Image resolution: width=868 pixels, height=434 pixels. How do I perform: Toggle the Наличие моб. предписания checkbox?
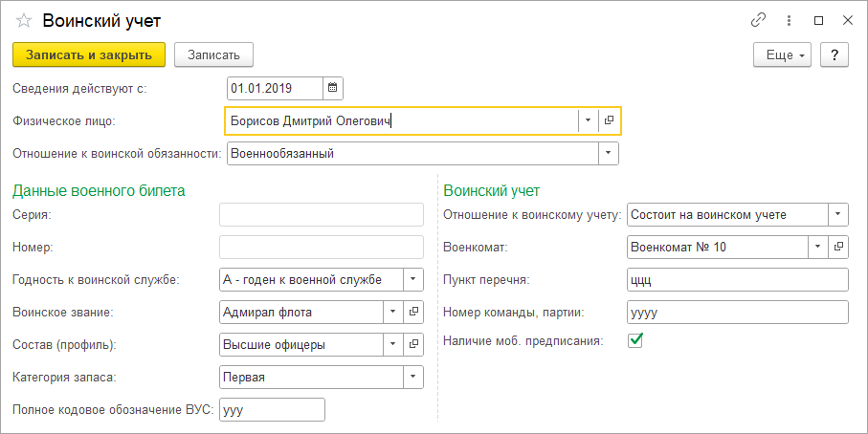(635, 340)
